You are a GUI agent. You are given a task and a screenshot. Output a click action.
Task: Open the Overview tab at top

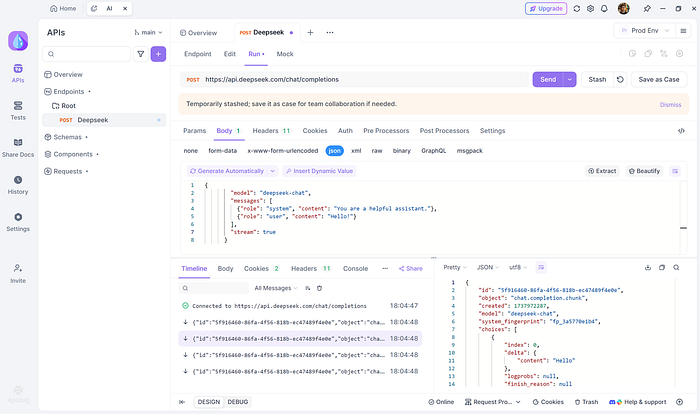pyautogui.click(x=198, y=33)
